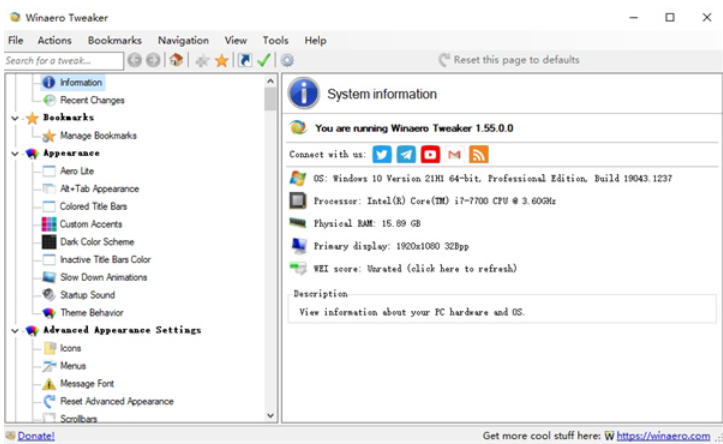Collapse the Bookmarks tree section
723x444 pixels.
pyautogui.click(x=15, y=118)
